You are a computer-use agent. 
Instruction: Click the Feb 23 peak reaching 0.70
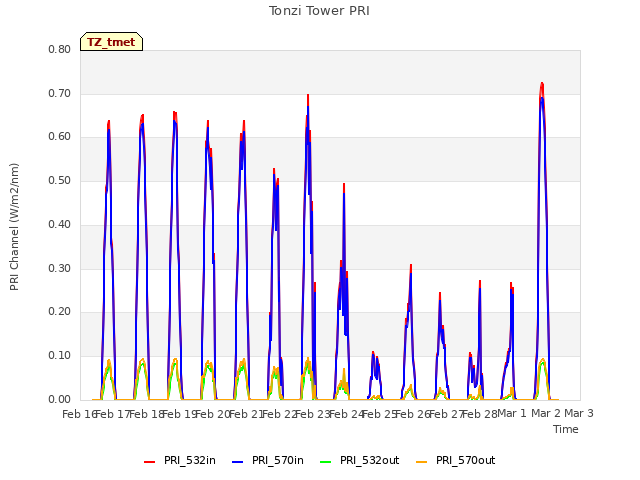tap(308, 95)
